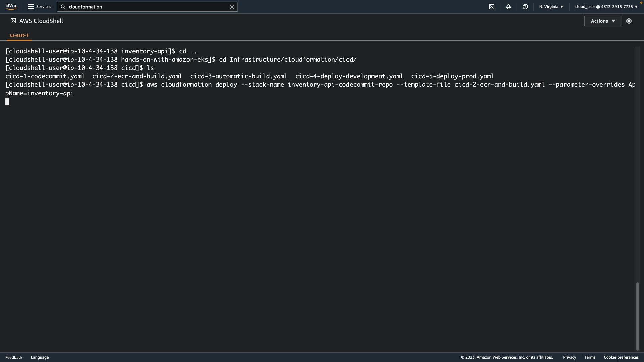The height and width of the screenshot is (362, 644).
Task: Click the terminal vertical scrollbar thumb
Action: [x=637, y=316]
